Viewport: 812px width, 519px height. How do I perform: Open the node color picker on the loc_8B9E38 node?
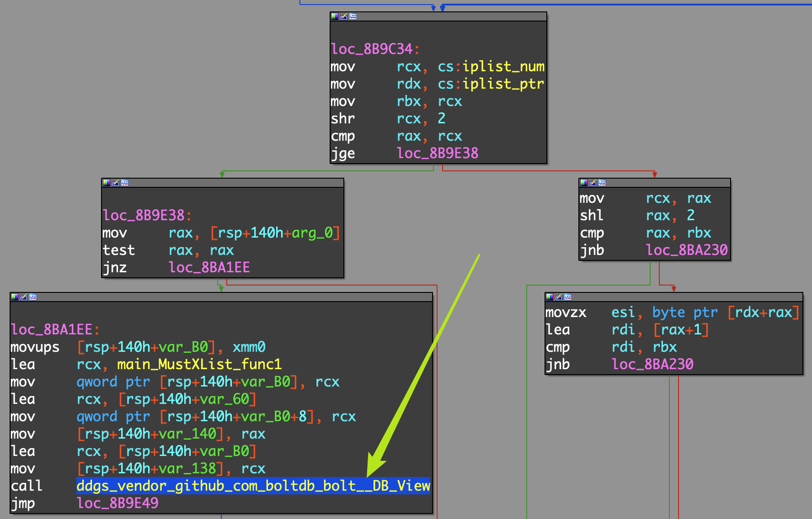tap(107, 183)
